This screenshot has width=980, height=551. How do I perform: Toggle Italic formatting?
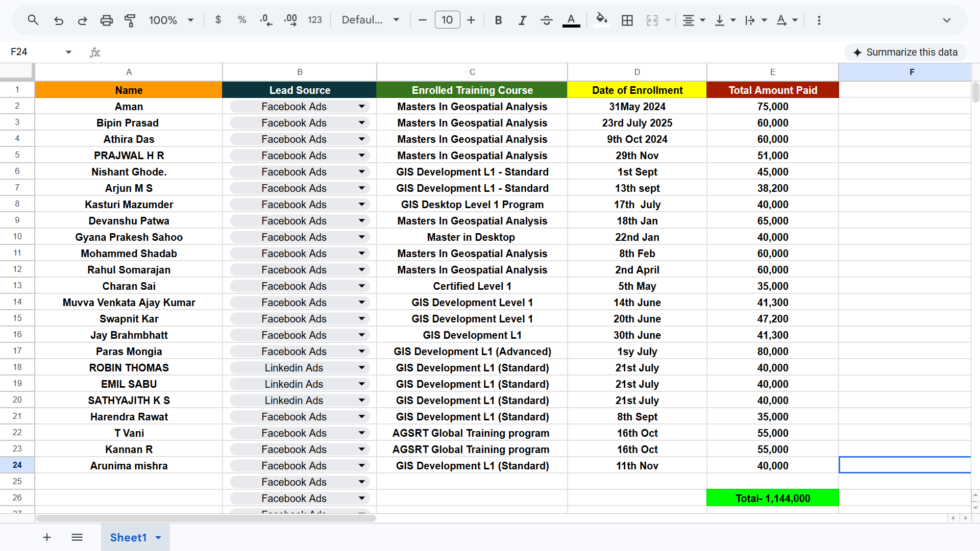tap(522, 20)
